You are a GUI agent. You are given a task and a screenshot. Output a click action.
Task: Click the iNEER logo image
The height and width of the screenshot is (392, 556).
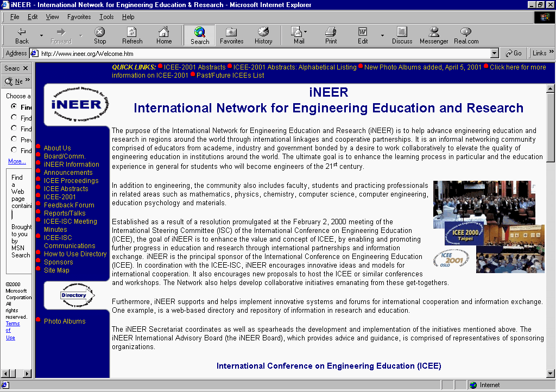(80, 104)
